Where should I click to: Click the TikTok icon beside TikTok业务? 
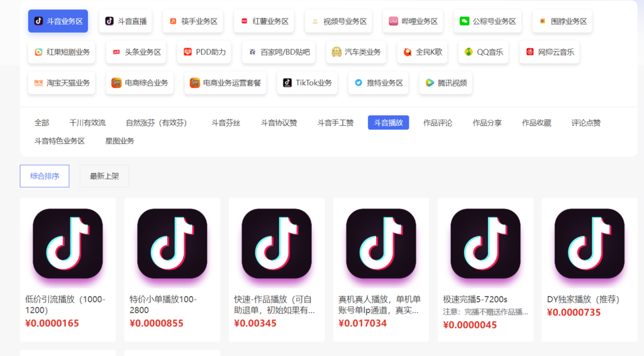[287, 82]
